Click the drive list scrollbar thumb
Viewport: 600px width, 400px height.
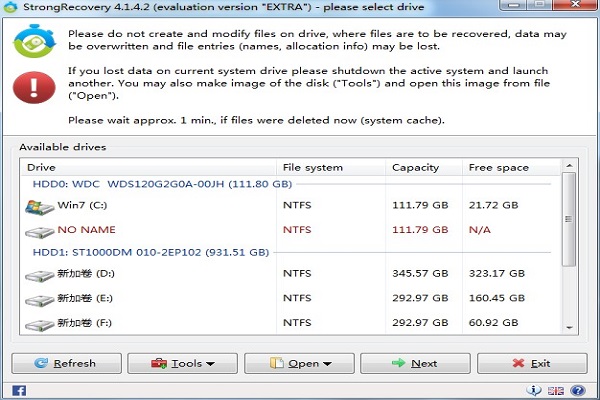(569, 219)
